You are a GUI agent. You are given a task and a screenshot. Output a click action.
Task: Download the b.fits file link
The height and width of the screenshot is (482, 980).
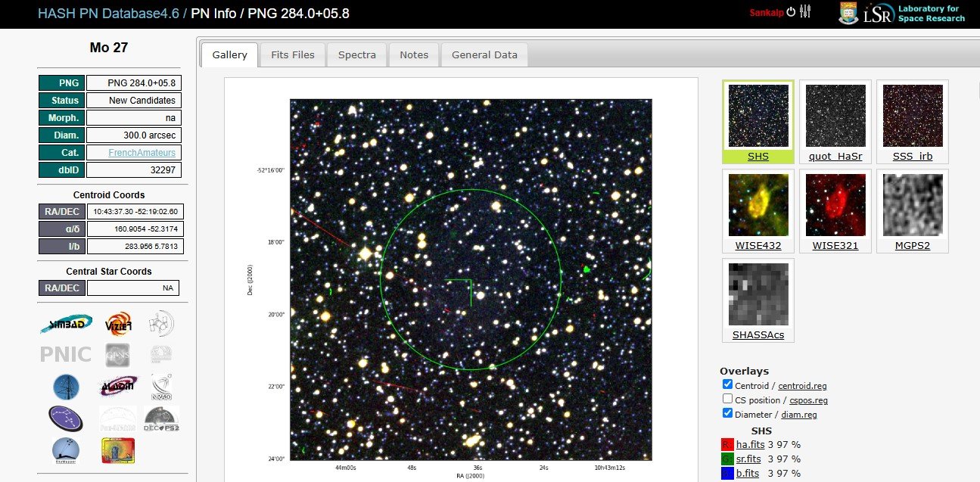(748, 474)
